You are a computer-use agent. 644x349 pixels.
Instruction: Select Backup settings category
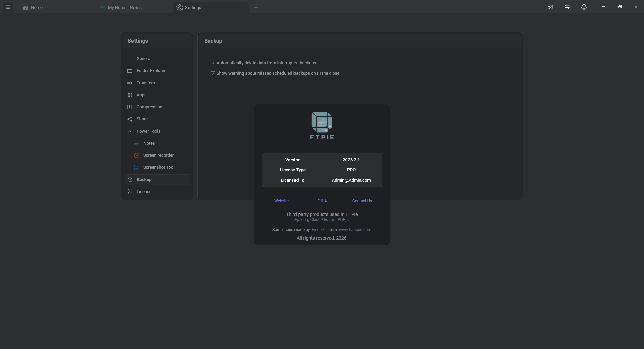(x=157, y=180)
